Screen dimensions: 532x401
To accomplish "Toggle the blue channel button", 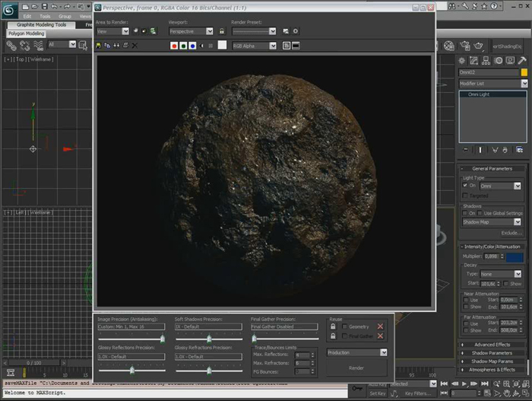I will 192,46.
